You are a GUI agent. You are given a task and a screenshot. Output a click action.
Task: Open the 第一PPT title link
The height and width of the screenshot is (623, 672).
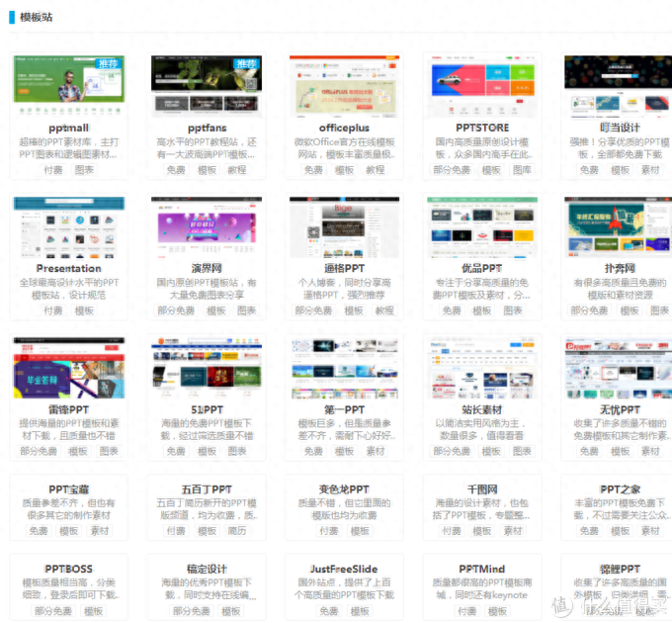344,409
